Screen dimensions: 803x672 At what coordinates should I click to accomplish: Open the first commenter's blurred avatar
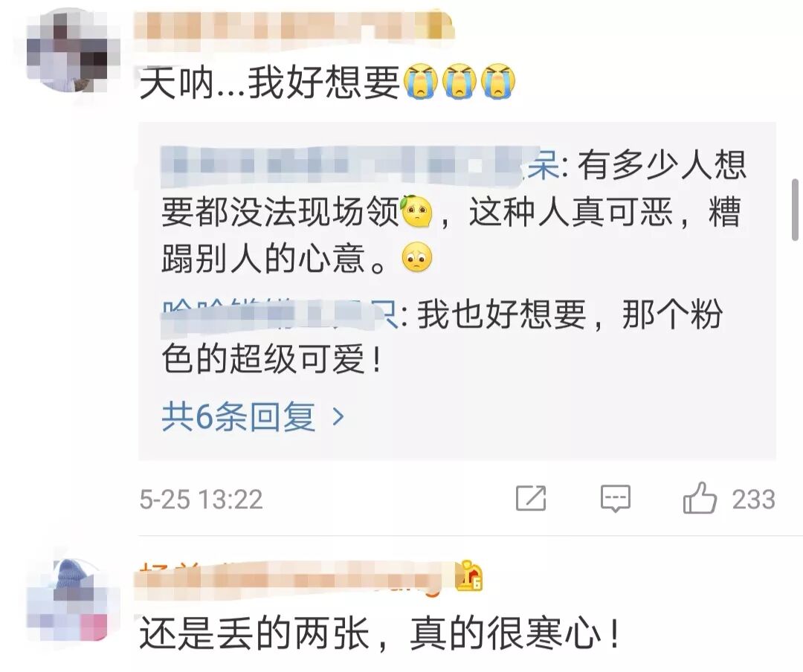67,50
